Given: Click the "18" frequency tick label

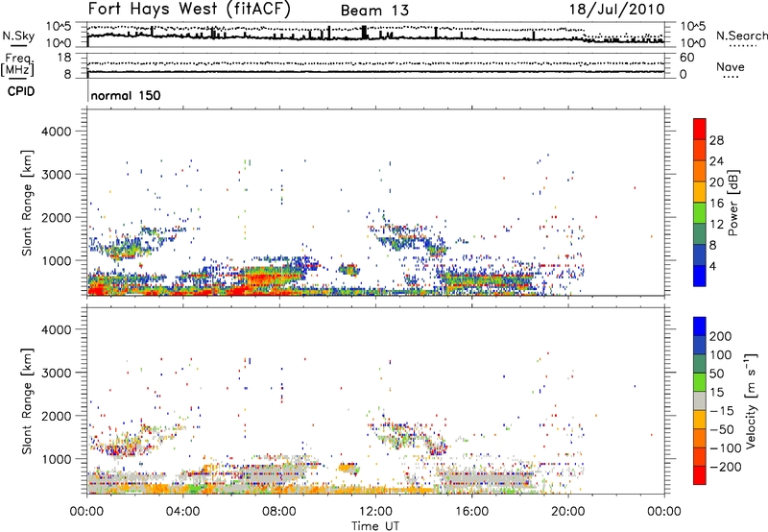Looking at the screenshot, I should click(x=63, y=58).
